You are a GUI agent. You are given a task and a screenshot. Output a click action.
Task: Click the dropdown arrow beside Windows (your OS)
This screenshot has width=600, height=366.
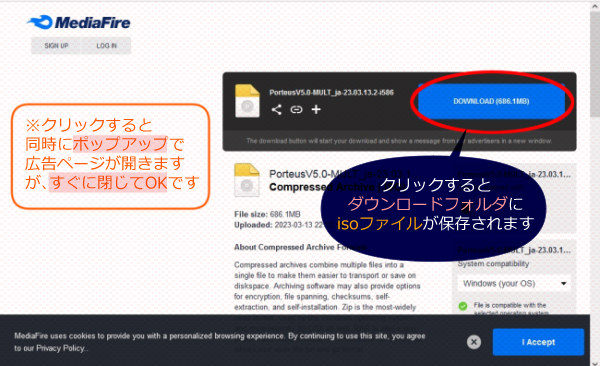563,284
